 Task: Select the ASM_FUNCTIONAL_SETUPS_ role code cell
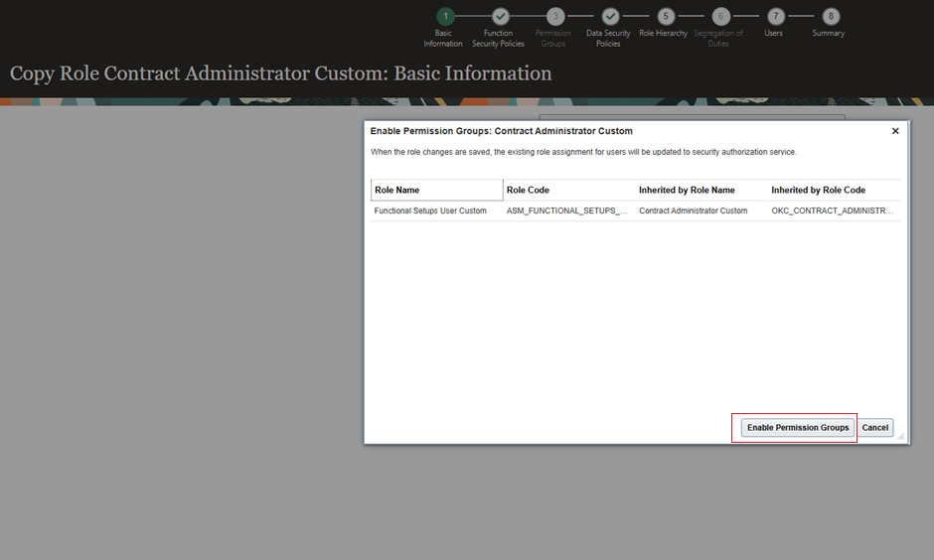click(x=569, y=210)
